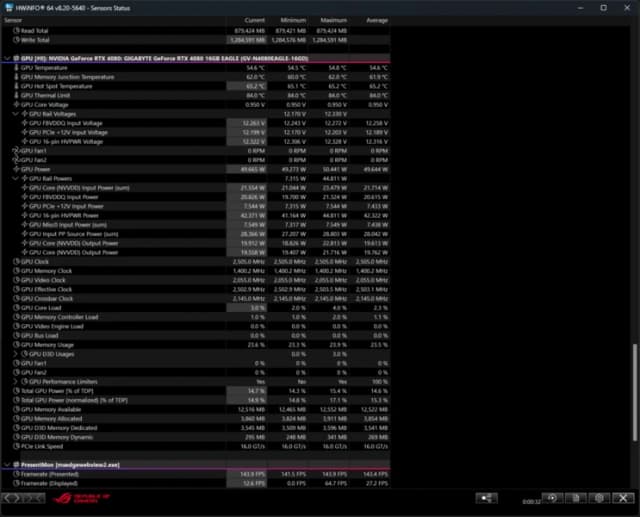Click the GPU Temperature thermometer icon

click(x=16, y=68)
